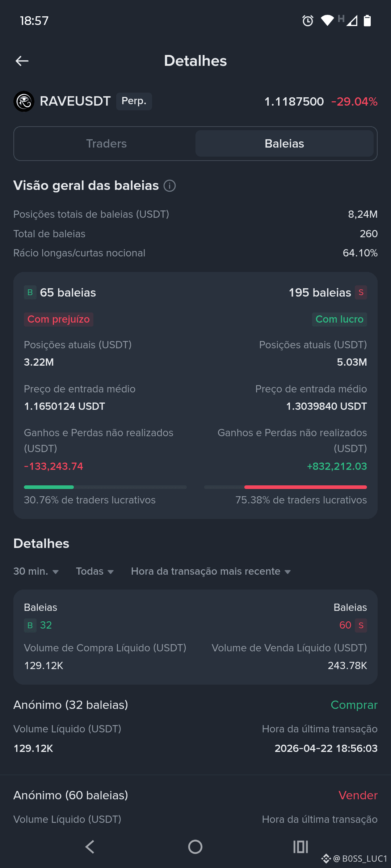Screen dimensions: 391x868
Task: Tap the back arrow in header
Action: (x=22, y=61)
